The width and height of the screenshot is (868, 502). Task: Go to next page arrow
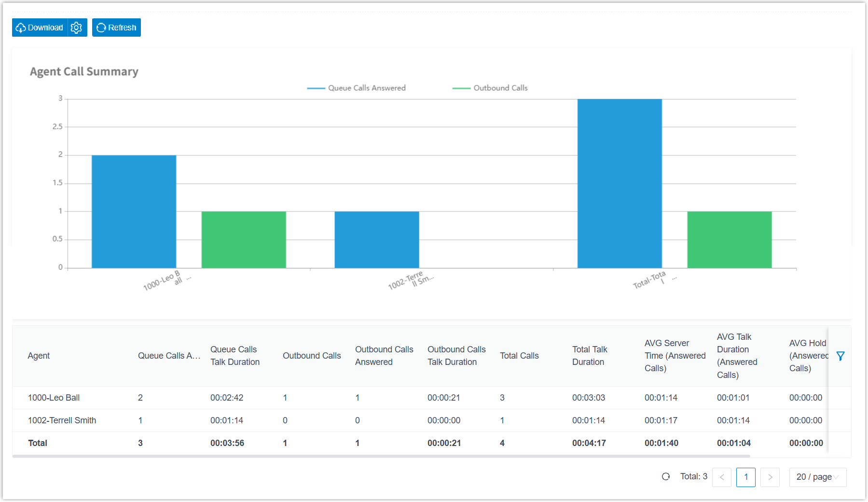pos(770,477)
